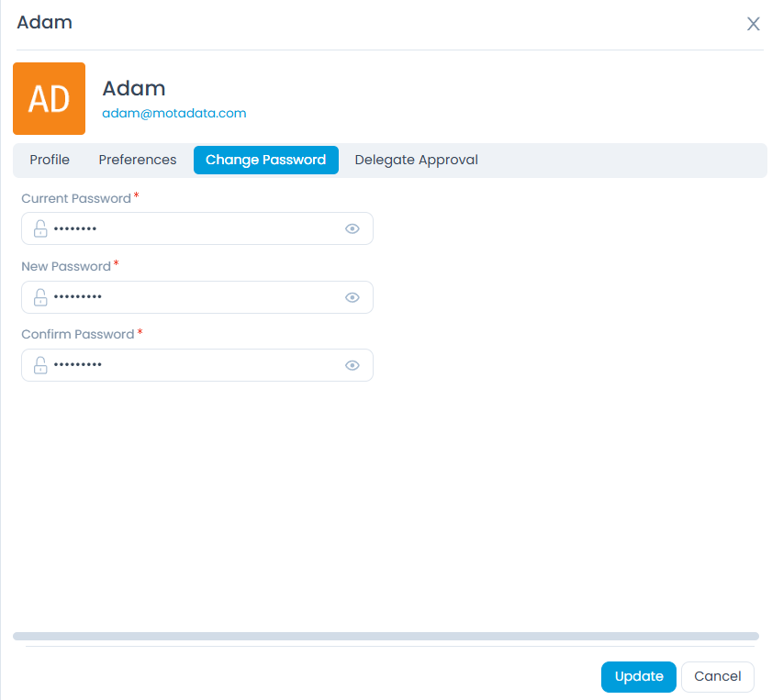Image resolution: width=772 pixels, height=700 pixels.
Task: Click the lock icon in Current Password field
Action: pos(40,228)
